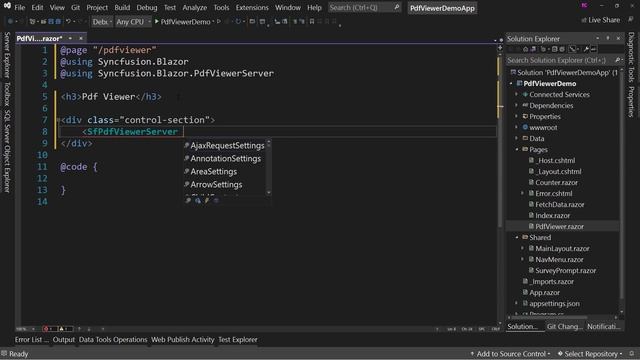
Task: Click the user account badge icon
Action: click(x=584, y=6)
